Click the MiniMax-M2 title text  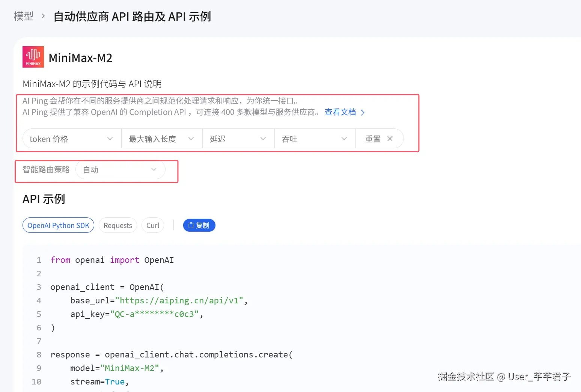coord(81,58)
